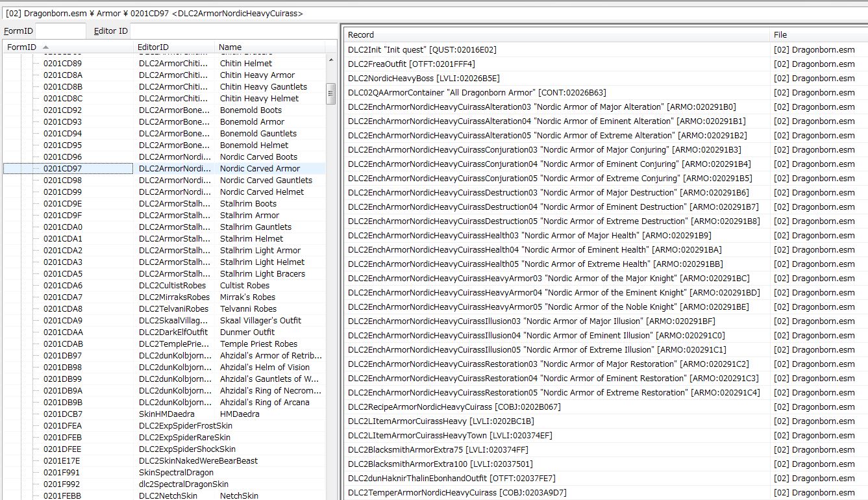Image resolution: width=868 pixels, height=500 pixels.
Task: Select Bonemold Gauntlets record
Action: click(164, 134)
